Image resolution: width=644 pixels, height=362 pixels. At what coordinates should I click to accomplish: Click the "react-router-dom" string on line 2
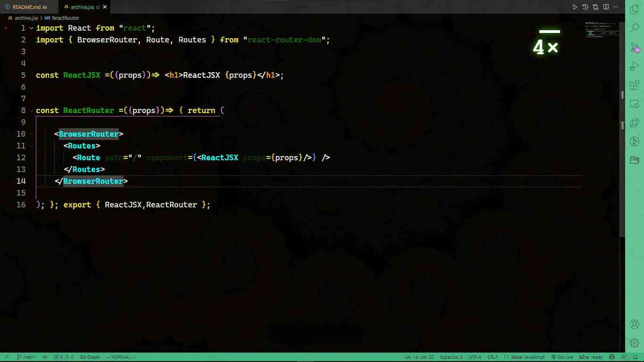(284, 40)
